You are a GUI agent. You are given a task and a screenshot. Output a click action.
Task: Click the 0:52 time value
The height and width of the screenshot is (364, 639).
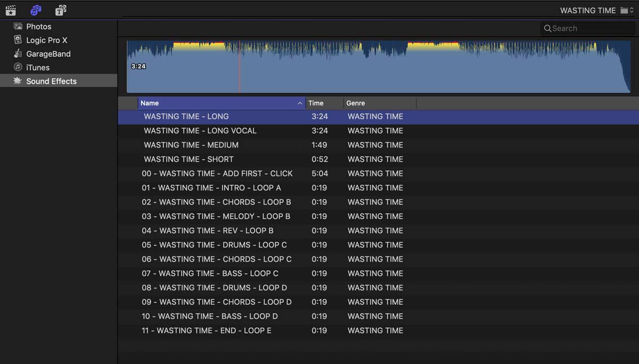[x=319, y=159]
